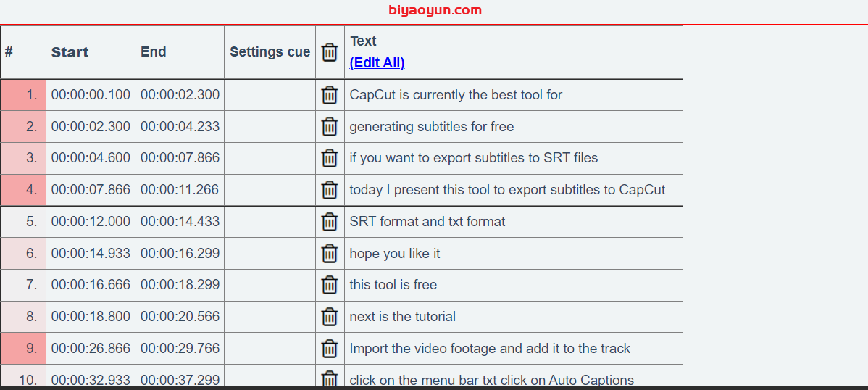
Task: Open the Edit All link
Action: click(377, 62)
